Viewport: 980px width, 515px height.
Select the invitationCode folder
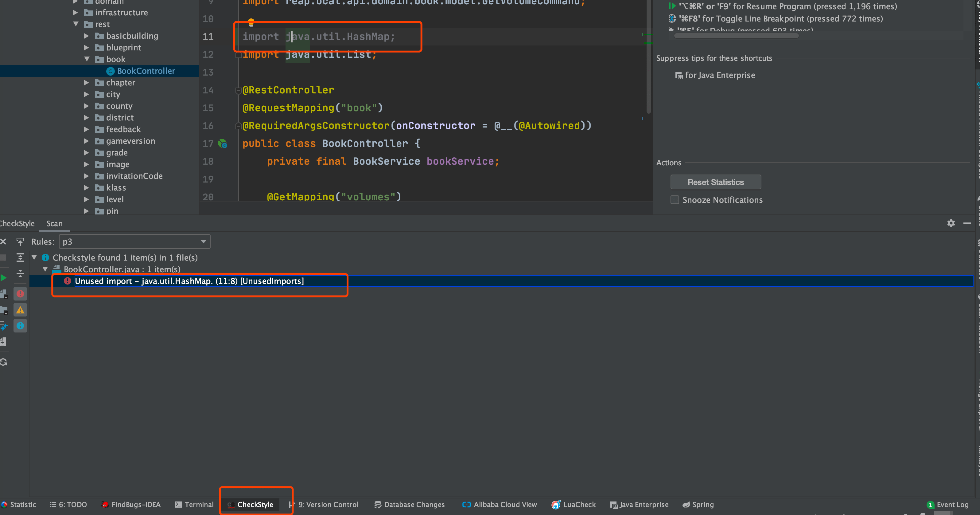[x=134, y=176]
